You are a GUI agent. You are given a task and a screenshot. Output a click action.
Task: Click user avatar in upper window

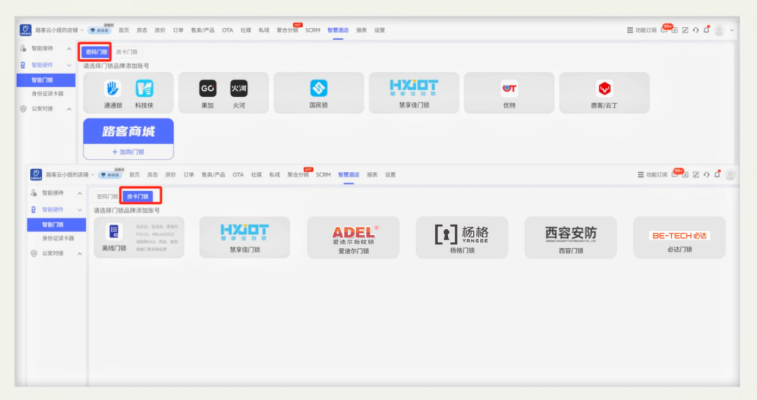click(x=719, y=30)
